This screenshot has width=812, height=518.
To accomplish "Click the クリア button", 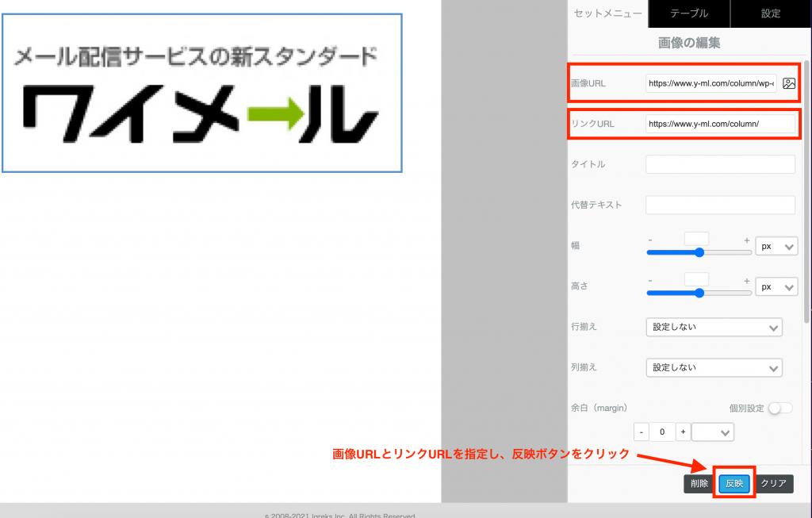I will (x=774, y=483).
